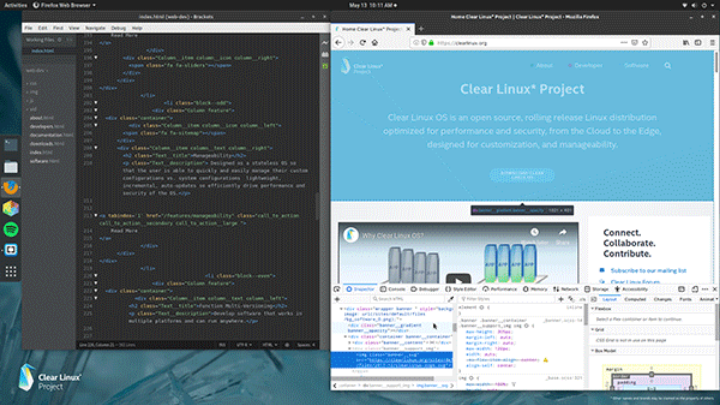Click Live Preview lightning icon in Brackets

(325, 43)
